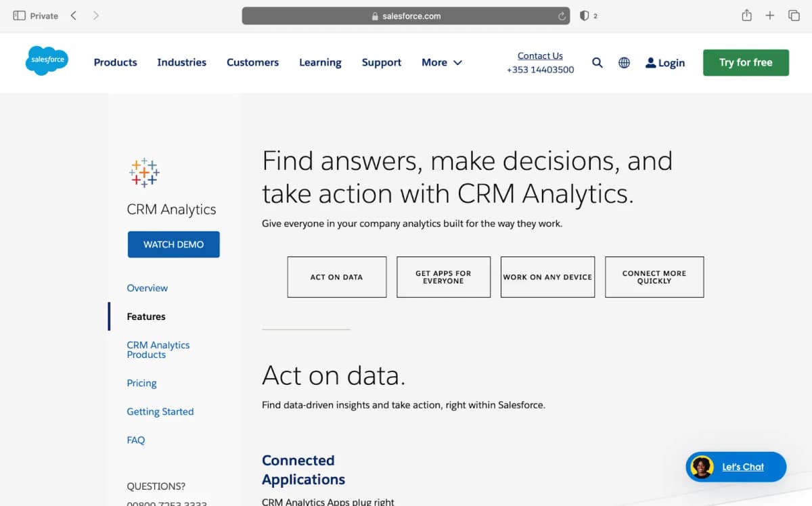Reload the page with the refresh icon
Viewport: 812px width, 506px height.
pos(562,16)
